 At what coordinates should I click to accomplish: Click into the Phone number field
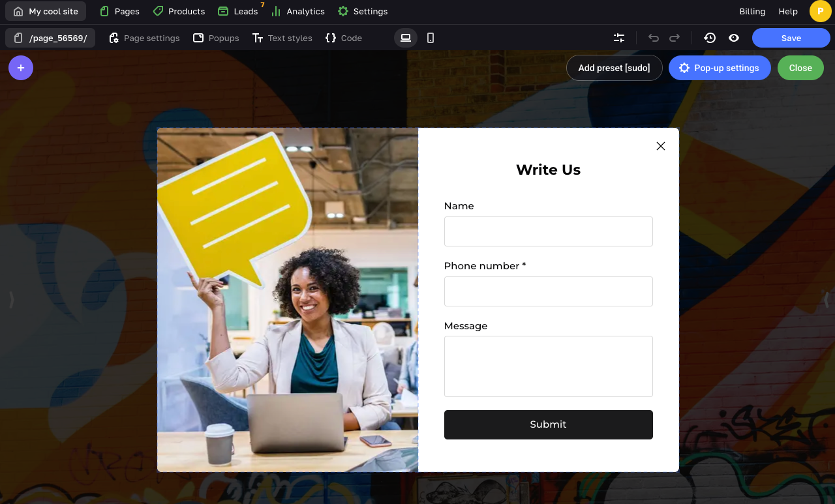pyautogui.click(x=548, y=291)
